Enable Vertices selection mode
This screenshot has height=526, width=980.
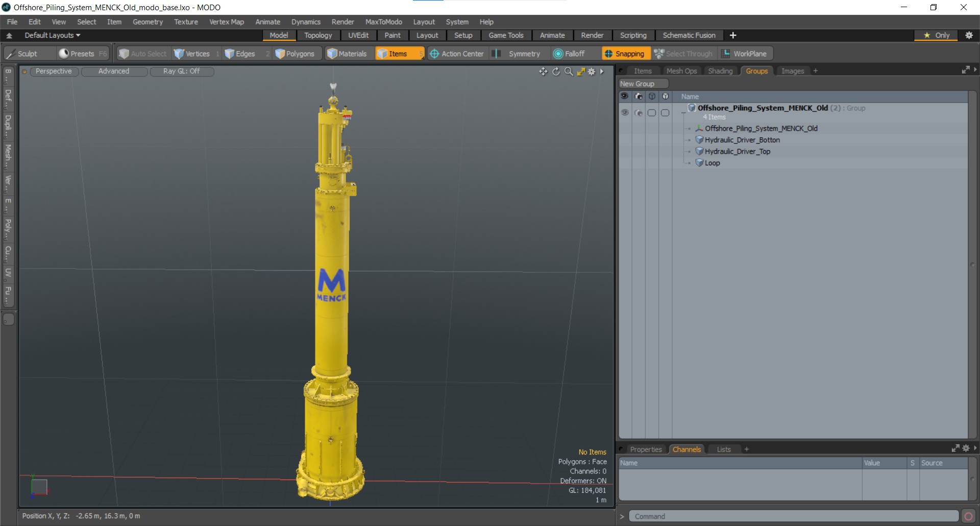[197, 54]
